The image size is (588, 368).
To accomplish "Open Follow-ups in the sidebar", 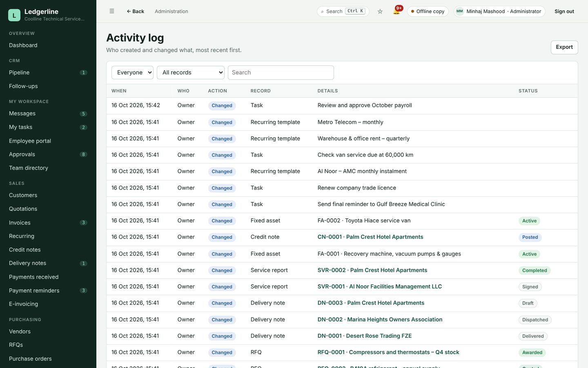I will coord(48,86).
